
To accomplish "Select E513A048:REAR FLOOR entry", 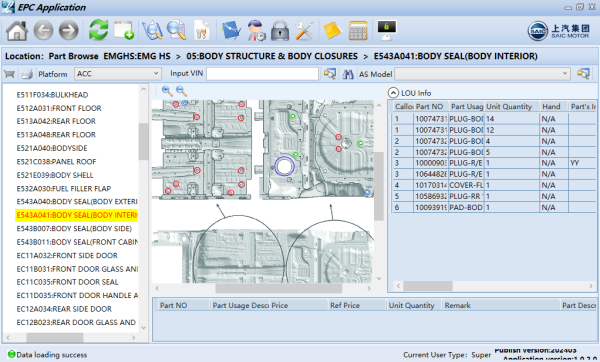I will point(56,135).
